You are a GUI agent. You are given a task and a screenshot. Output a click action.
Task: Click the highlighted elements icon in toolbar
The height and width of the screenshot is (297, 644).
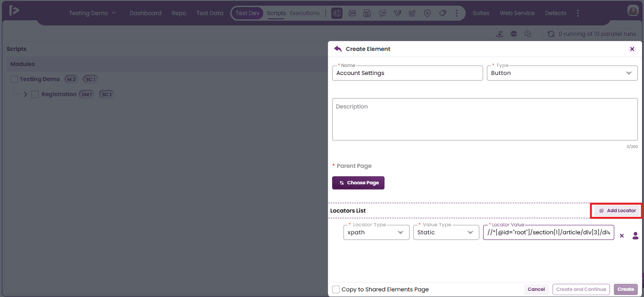pos(337,13)
